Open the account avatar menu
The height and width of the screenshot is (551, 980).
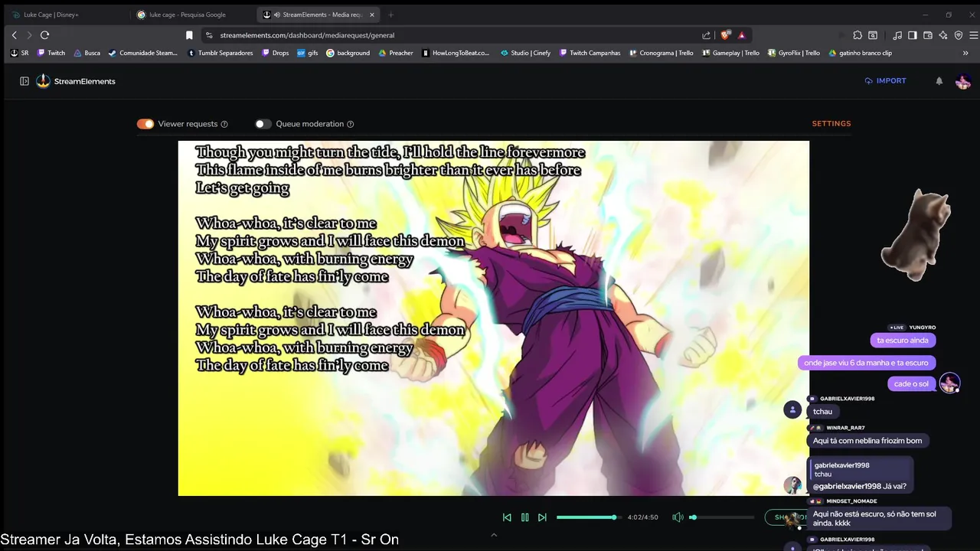tap(963, 81)
